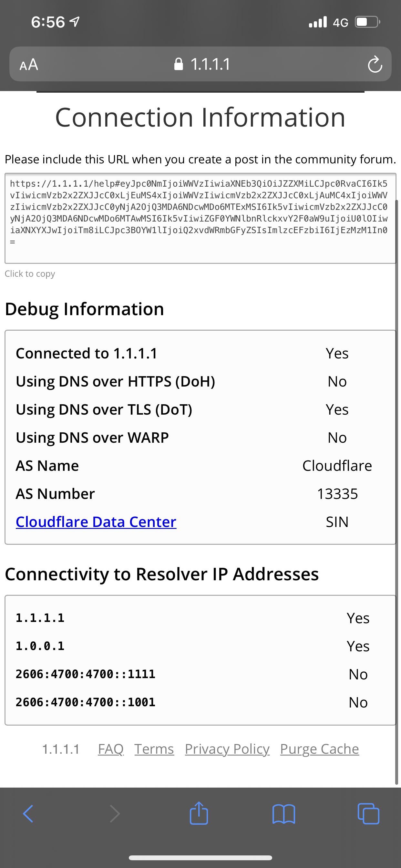This screenshot has width=401, height=868.
Task: Tap the resolver address 1.0.0.1
Action: click(40, 646)
